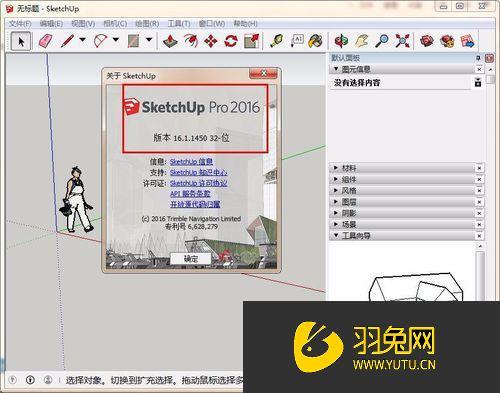The height and width of the screenshot is (393, 500).
Task: Activate the Paint Bucket tool
Action: (315, 41)
